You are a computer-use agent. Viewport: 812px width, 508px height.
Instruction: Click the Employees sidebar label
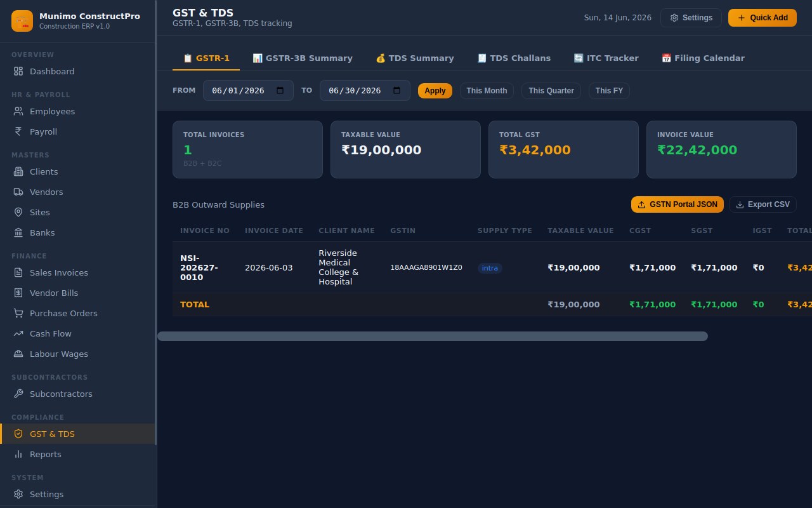click(52, 111)
